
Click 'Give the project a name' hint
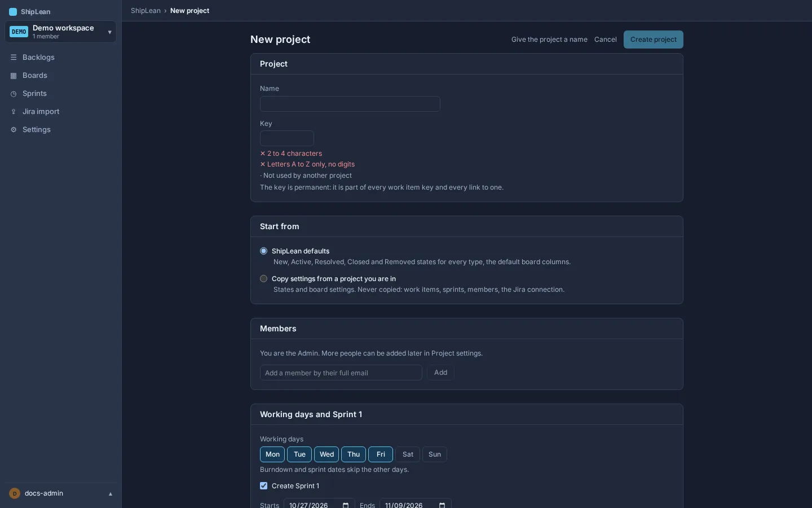[549, 40]
